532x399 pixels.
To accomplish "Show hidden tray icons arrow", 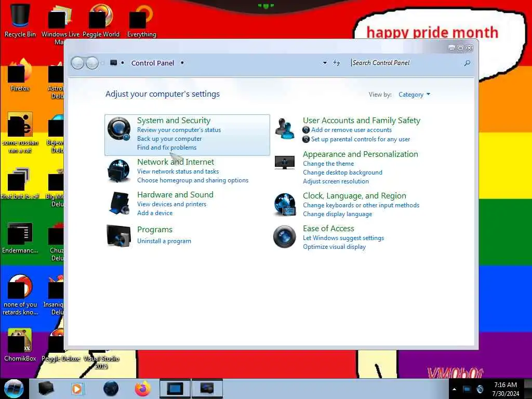I will pos(454,389).
